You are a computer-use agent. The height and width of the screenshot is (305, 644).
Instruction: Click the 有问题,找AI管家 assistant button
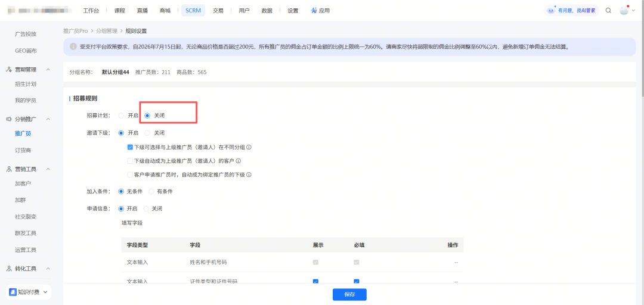click(x=571, y=11)
